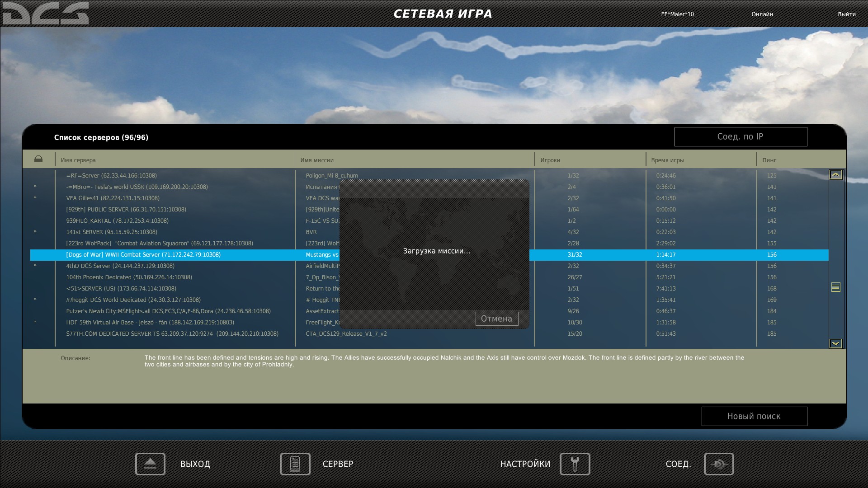
Task: Open the settings wrench icon next to НАСТРОЙКИ
Action: tap(575, 464)
